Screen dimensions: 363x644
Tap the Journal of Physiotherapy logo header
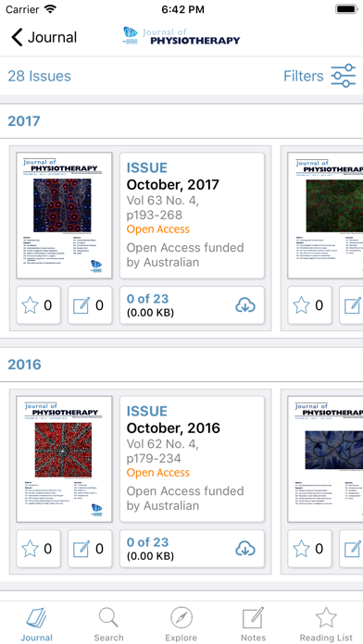click(x=181, y=36)
